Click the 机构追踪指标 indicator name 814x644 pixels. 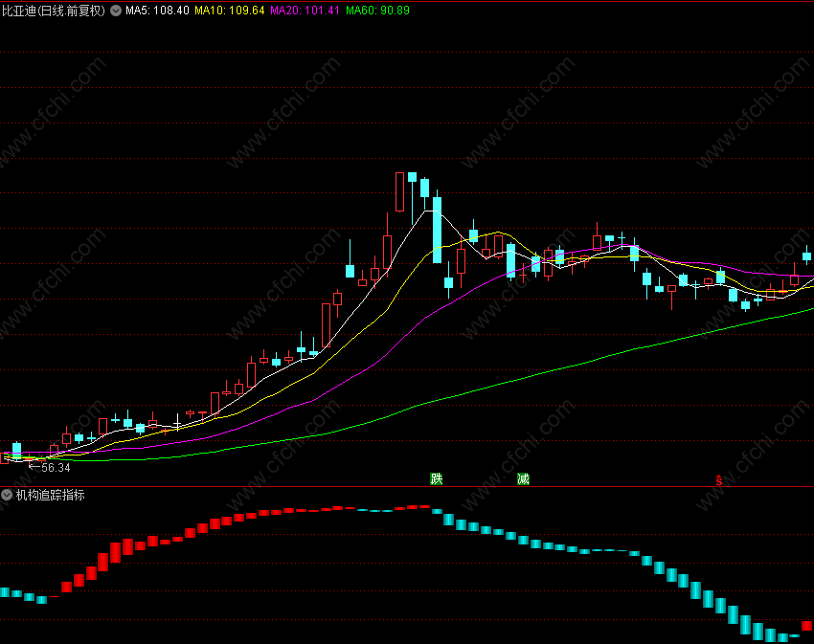51,495
